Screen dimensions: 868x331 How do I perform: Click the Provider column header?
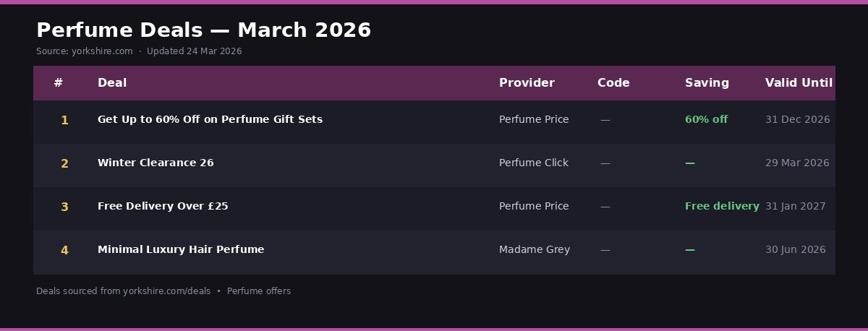527,83
